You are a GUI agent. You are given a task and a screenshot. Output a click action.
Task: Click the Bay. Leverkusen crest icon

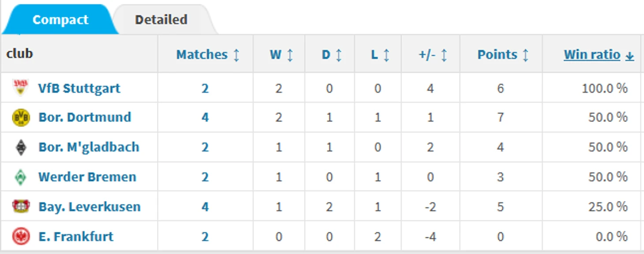[21, 206]
